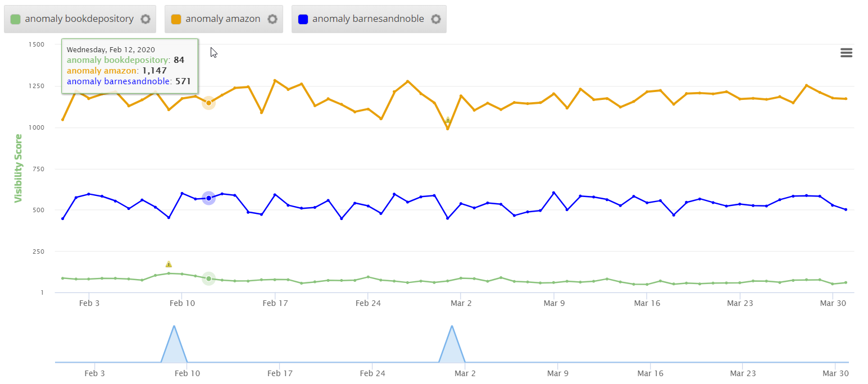Toggle the anomaly barnesandnoble series
Screen dimensions: 868x384
[368, 19]
